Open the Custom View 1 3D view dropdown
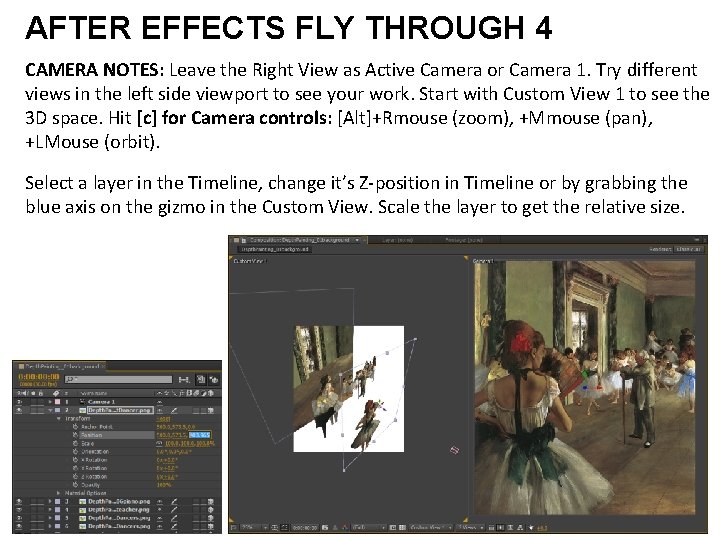720x540 pixels. (x=431, y=528)
